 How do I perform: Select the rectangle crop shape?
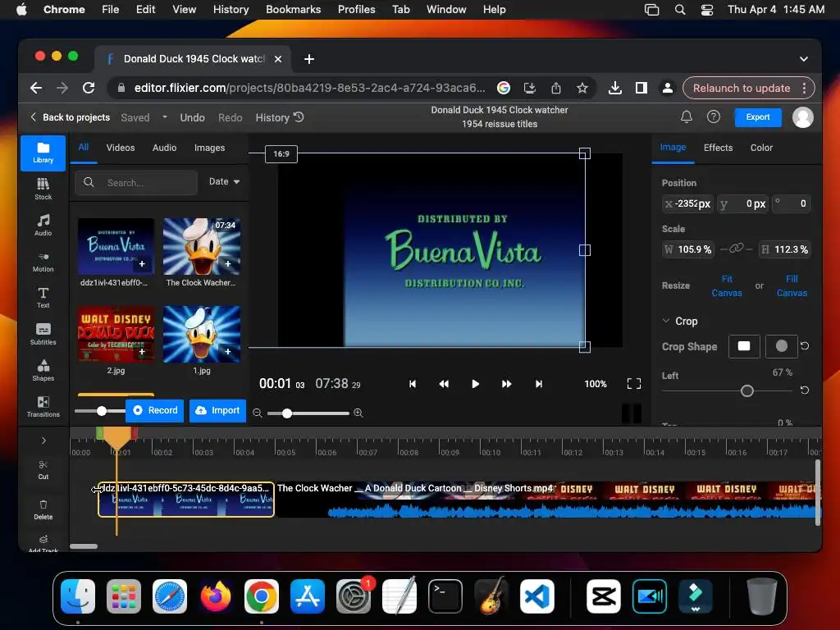coord(743,346)
